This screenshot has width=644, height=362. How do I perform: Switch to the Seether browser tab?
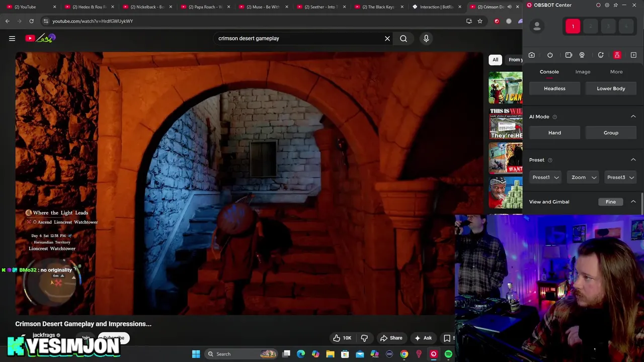[x=320, y=7]
